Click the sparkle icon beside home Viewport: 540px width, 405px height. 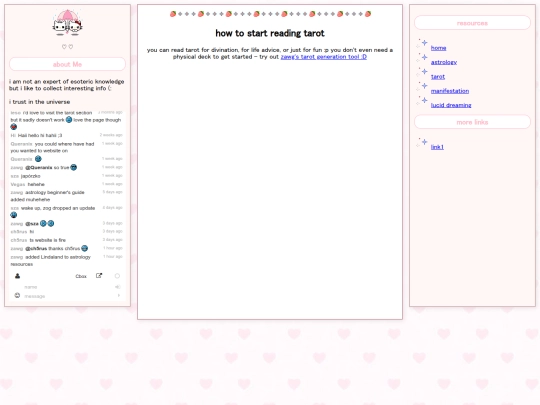click(423, 44)
